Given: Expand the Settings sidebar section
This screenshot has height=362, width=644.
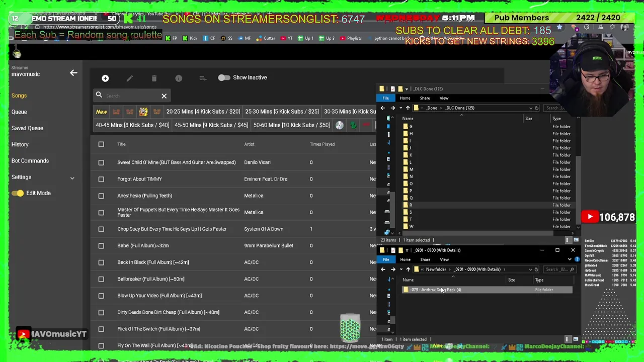Looking at the screenshot, I should pos(43,177).
